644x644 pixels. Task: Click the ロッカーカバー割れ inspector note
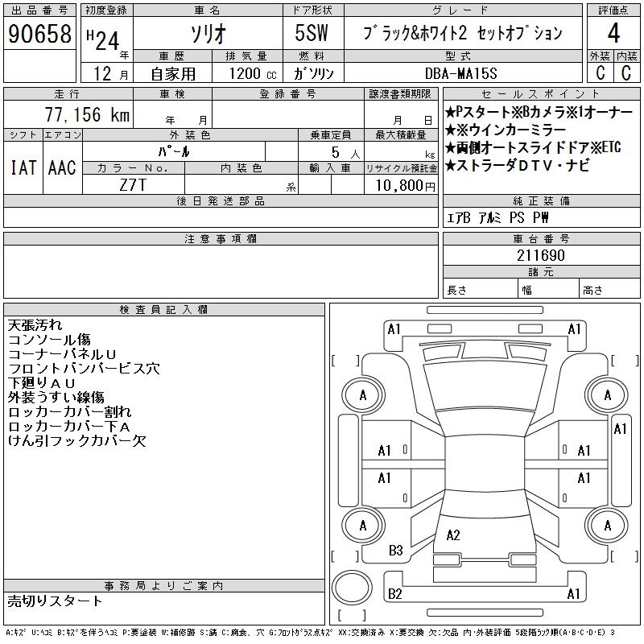(x=69, y=411)
